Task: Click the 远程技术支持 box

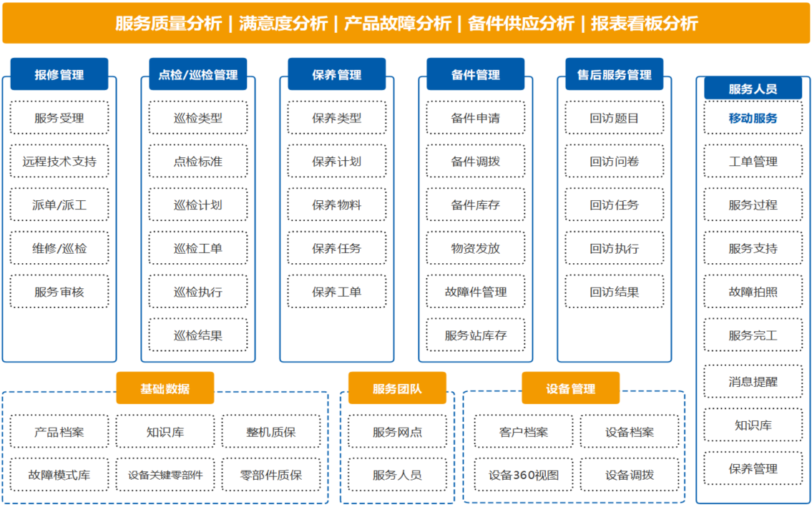Action: [x=59, y=162]
